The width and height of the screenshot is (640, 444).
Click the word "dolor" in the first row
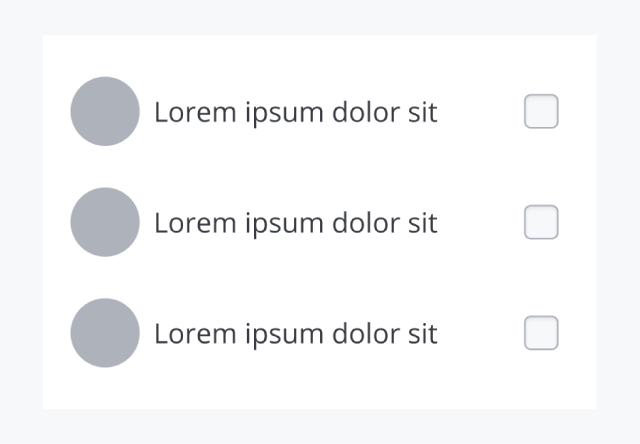coord(362,112)
